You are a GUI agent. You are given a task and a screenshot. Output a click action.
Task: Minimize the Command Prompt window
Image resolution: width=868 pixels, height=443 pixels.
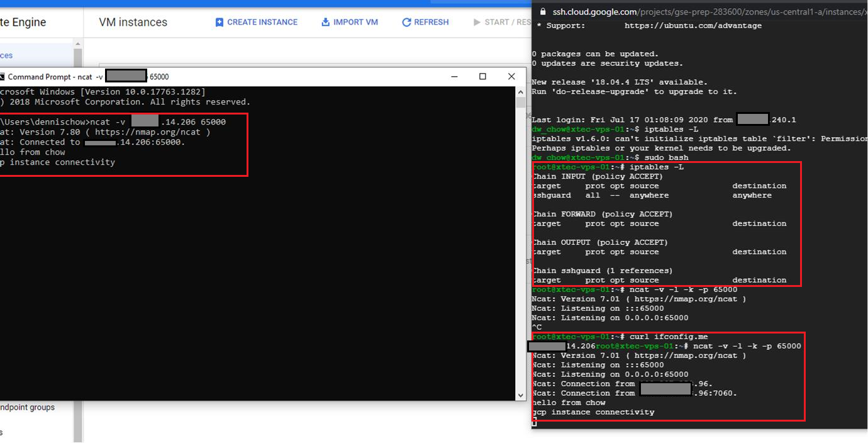[454, 76]
